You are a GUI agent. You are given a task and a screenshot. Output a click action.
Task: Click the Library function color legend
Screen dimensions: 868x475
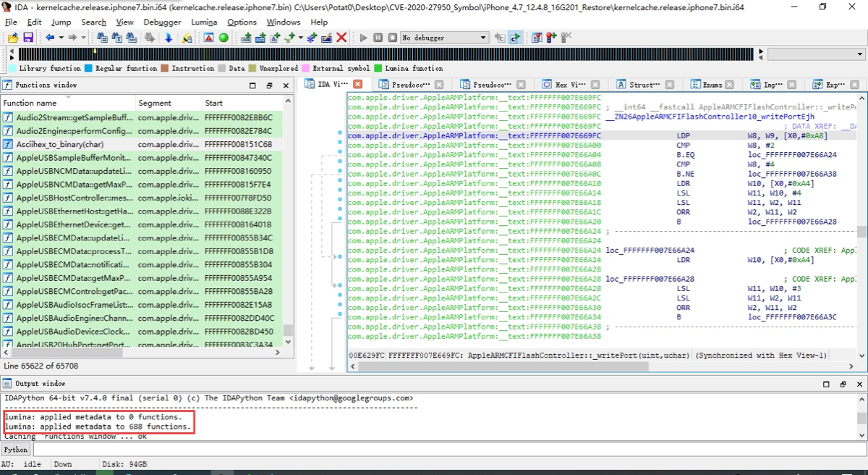click(x=44, y=68)
